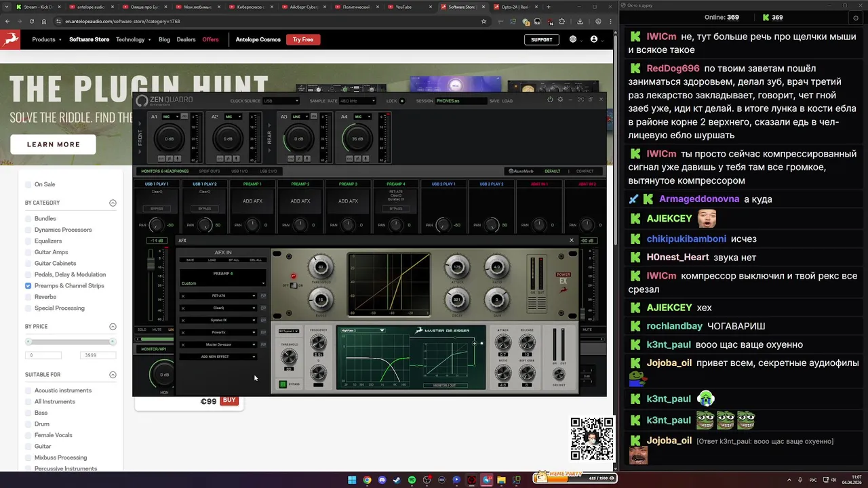Click LOAD next to the session name
Screen dimensions: 868x488
click(507, 101)
